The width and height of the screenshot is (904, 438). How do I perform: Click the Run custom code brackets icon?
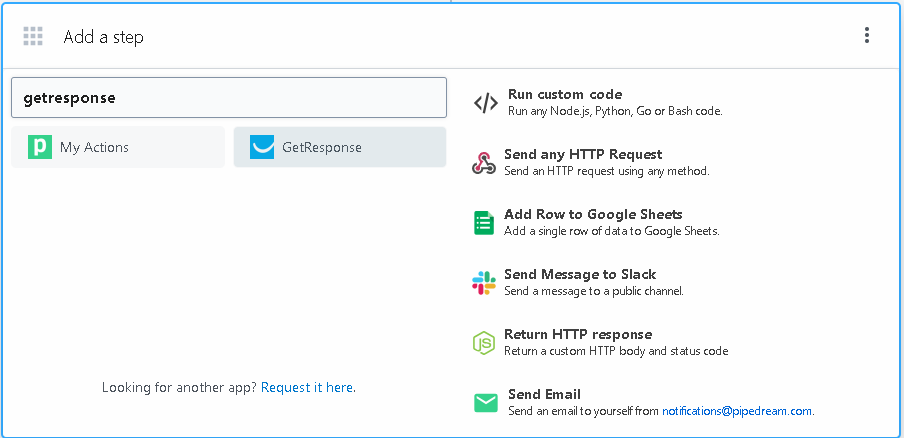pyautogui.click(x=486, y=103)
